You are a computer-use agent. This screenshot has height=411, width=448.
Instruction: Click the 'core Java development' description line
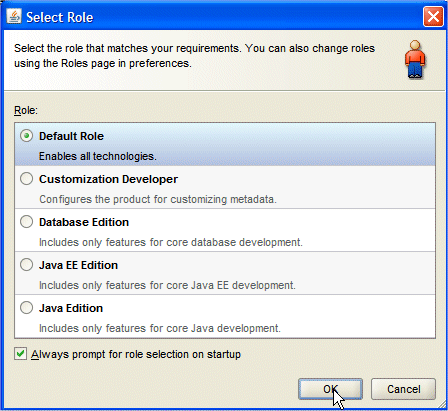pyautogui.click(x=160, y=328)
